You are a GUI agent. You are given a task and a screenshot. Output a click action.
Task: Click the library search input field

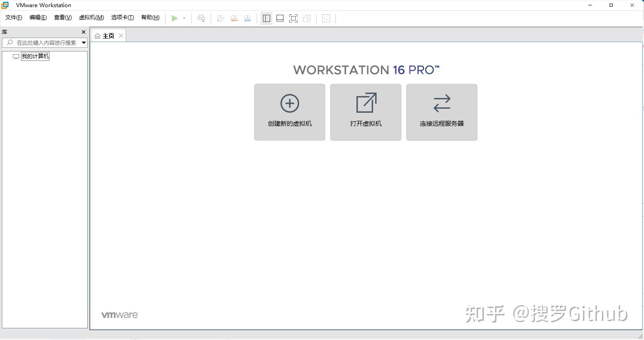45,42
